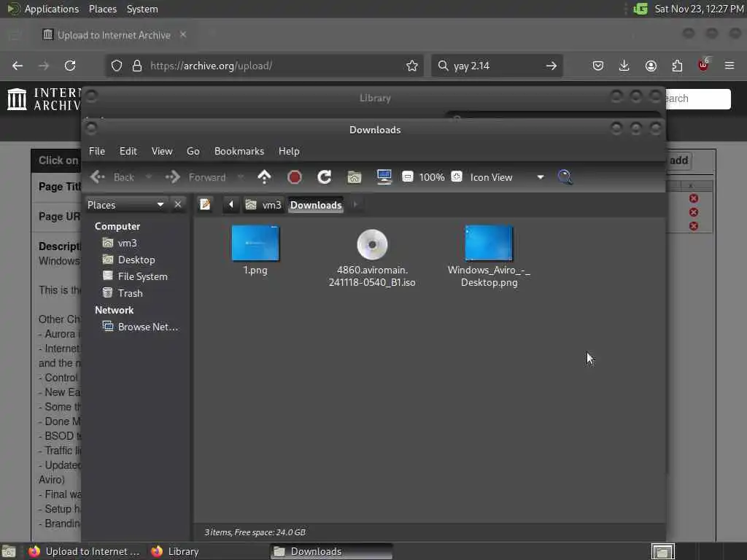
Task: Open Back history dropdown arrow
Action: coord(148,177)
